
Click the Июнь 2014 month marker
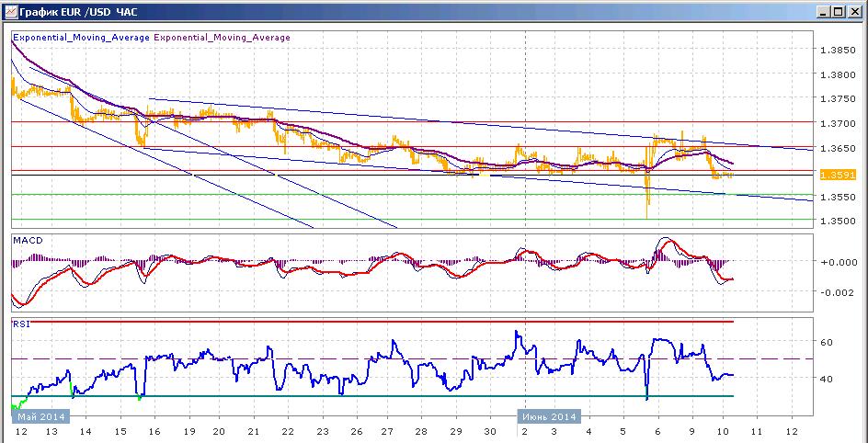[x=549, y=416]
